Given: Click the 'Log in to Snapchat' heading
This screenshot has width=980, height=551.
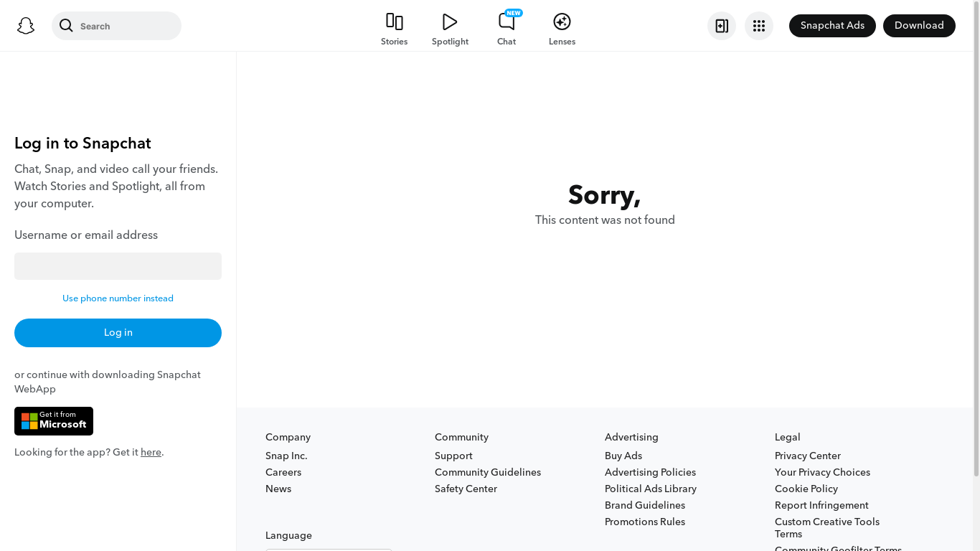Looking at the screenshot, I should [x=83, y=143].
